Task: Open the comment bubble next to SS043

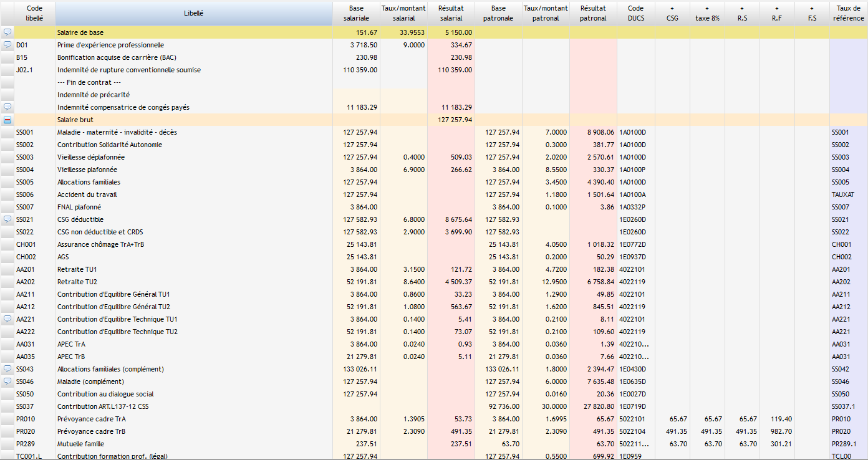Action: pyautogui.click(x=7, y=369)
